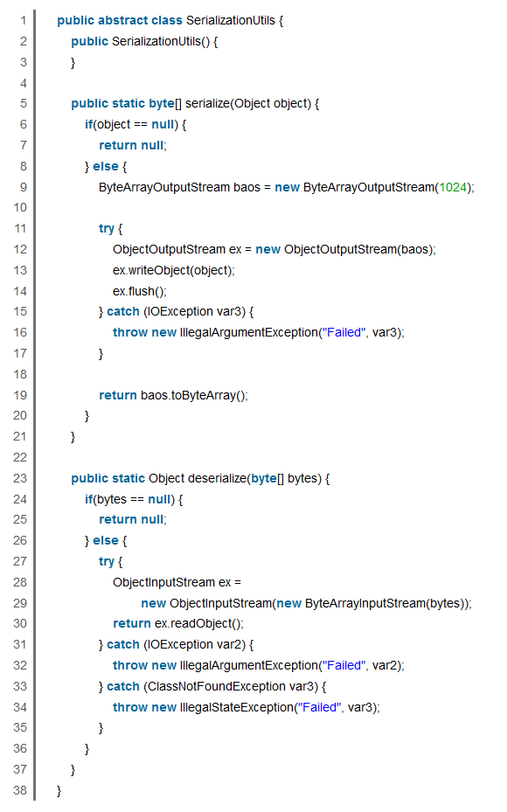Click new ByteArrayInputStream(bytes) on line 29

point(371,603)
